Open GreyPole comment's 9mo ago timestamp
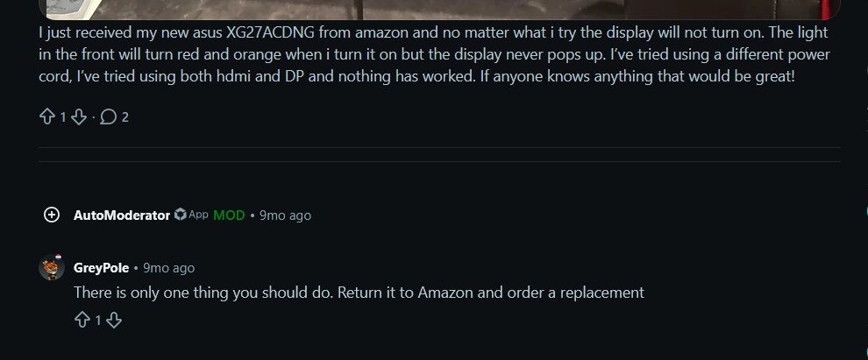This screenshot has width=868, height=360. (x=169, y=268)
